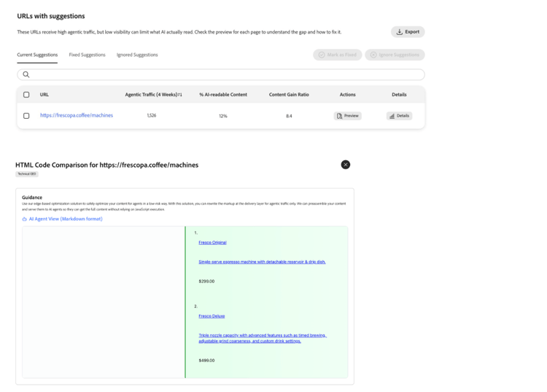Switch to the Fixed Suggestions tab

[88, 55]
